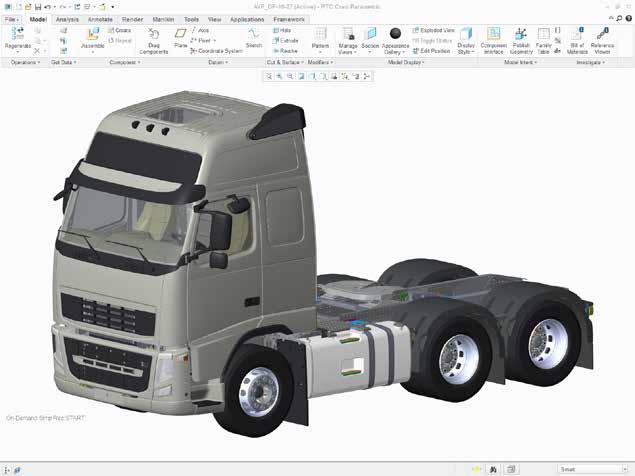
Task: Click the New file icon in quick access toolbar
Action: click(18, 7)
